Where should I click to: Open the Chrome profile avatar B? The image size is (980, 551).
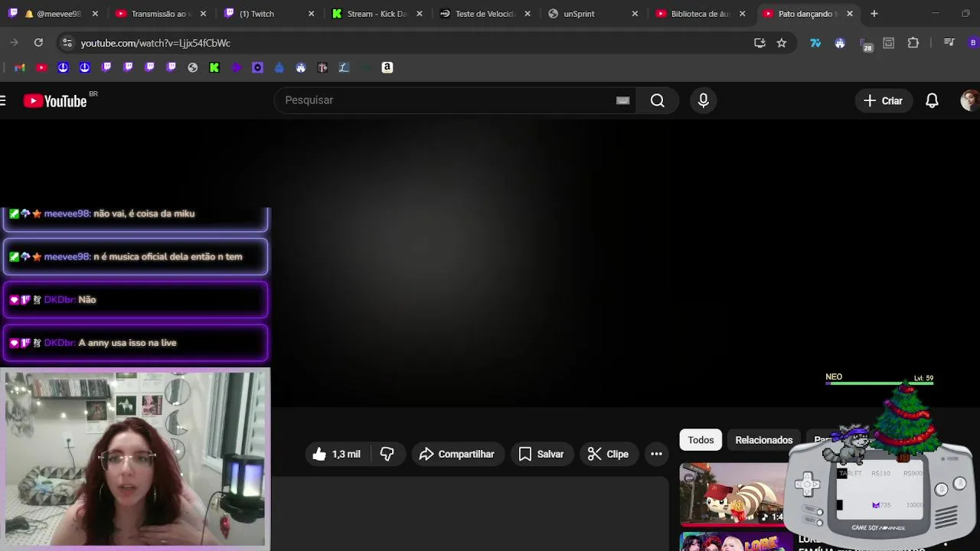pos(974,43)
